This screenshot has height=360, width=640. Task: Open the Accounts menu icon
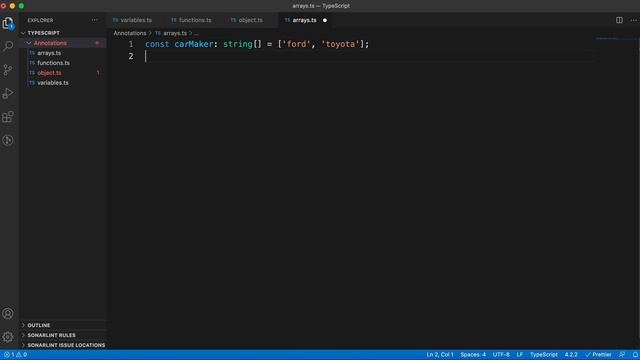(8, 313)
